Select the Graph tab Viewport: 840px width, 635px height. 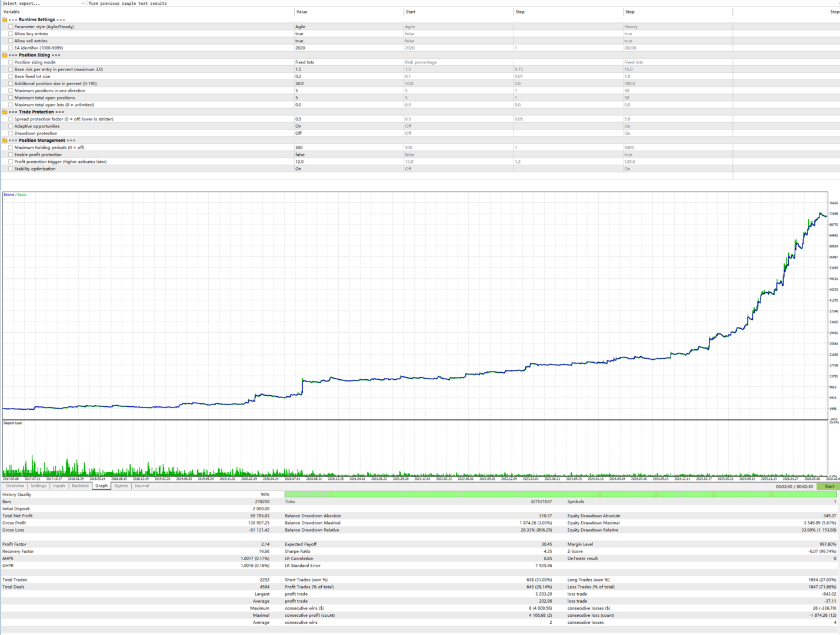coord(102,486)
